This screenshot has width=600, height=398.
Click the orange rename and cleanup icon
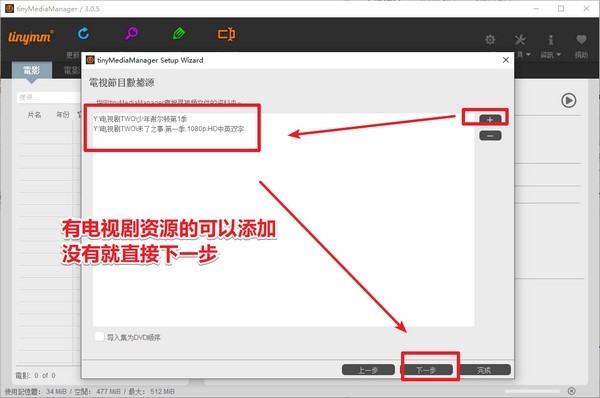227,34
